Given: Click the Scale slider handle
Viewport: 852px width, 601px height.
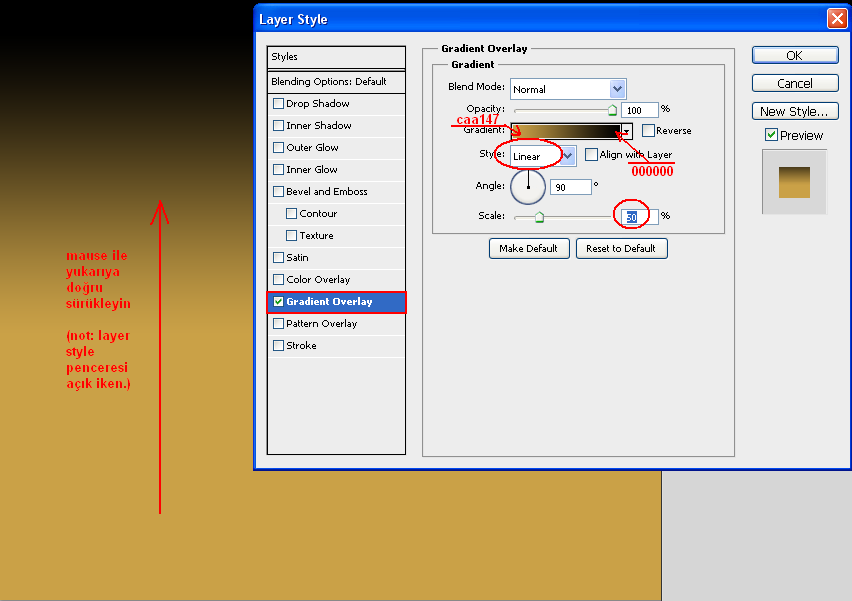Looking at the screenshot, I should coord(539,217).
